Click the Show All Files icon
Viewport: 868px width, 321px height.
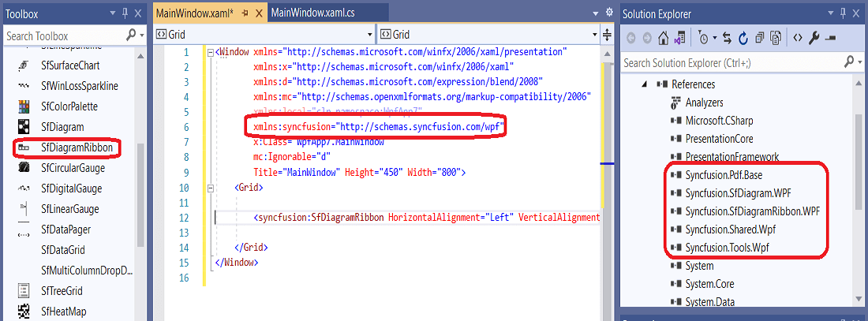[x=776, y=38]
